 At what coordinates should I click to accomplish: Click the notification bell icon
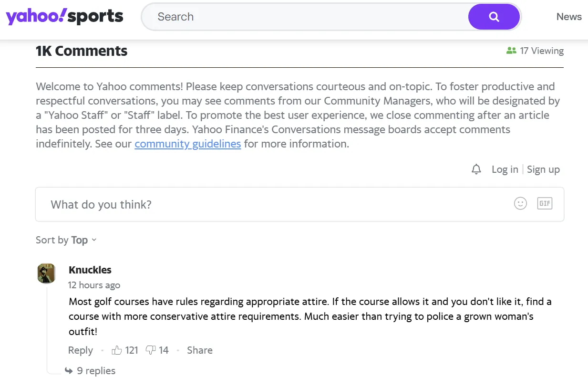coord(476,169)
